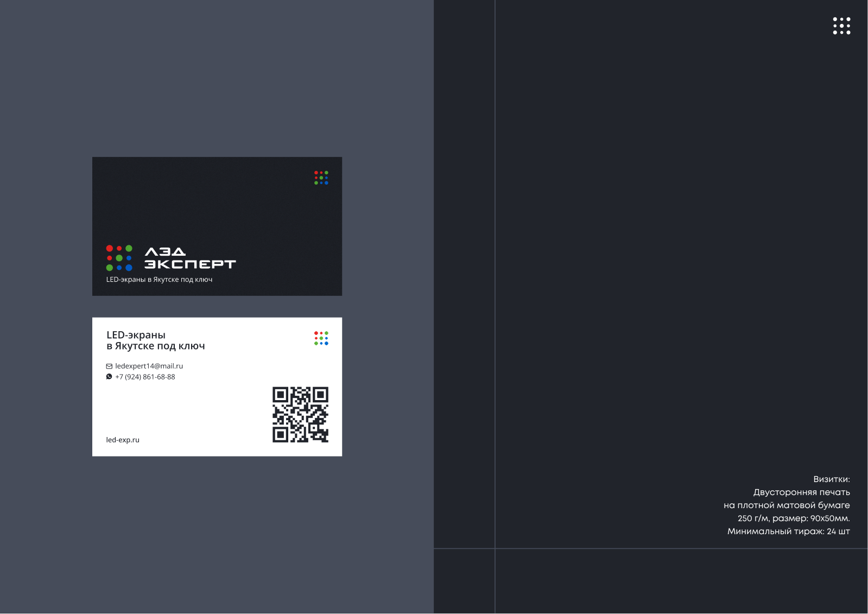Click the large RGB dot logo beside ЛЭД ЭКСПЕРТ

click(119, 258)
